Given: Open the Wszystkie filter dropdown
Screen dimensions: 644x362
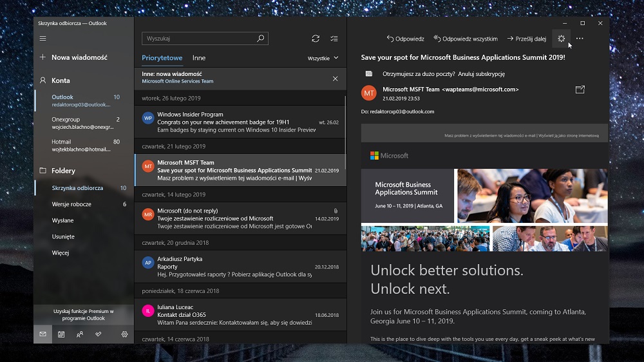Looking at the screenshot, I should (323, 58).
